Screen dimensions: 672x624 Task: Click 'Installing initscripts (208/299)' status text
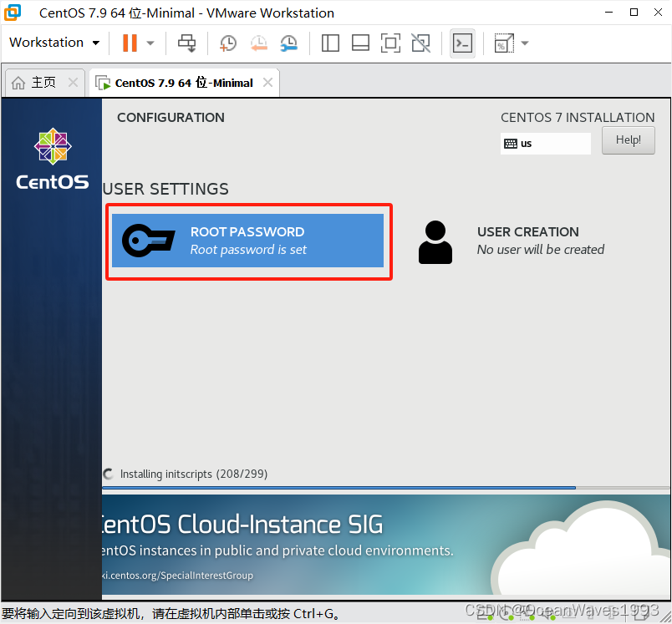[x=194, y=474]
